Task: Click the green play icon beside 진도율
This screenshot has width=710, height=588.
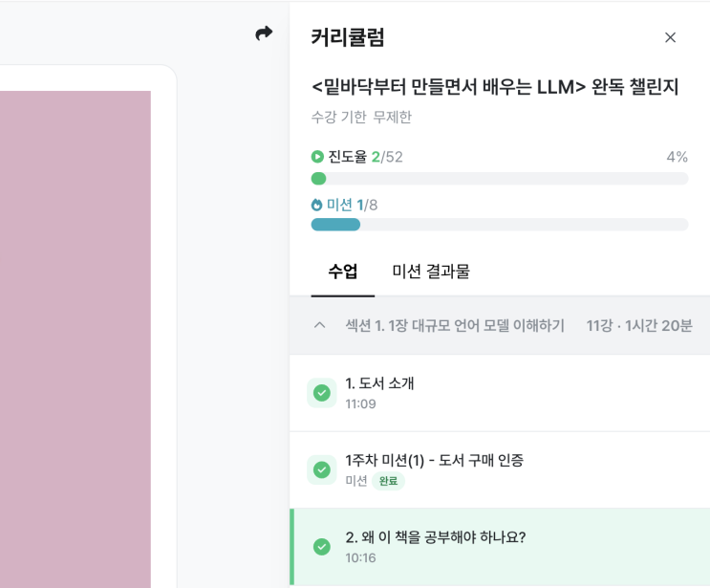Action: click(x=317, y=157)
